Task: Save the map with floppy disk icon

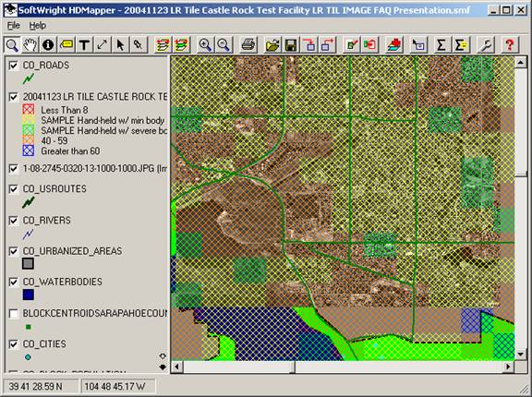Action: pyautogui.click(x=290, y=44)
